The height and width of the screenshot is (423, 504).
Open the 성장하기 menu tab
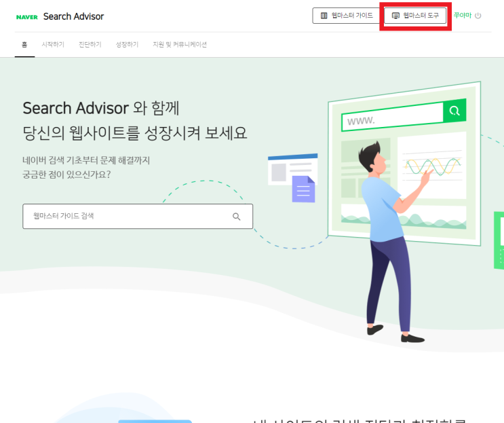[127, 45]
